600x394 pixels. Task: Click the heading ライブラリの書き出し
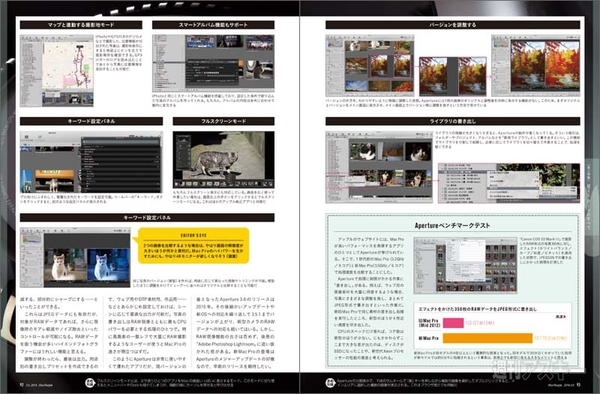point(453,121)
